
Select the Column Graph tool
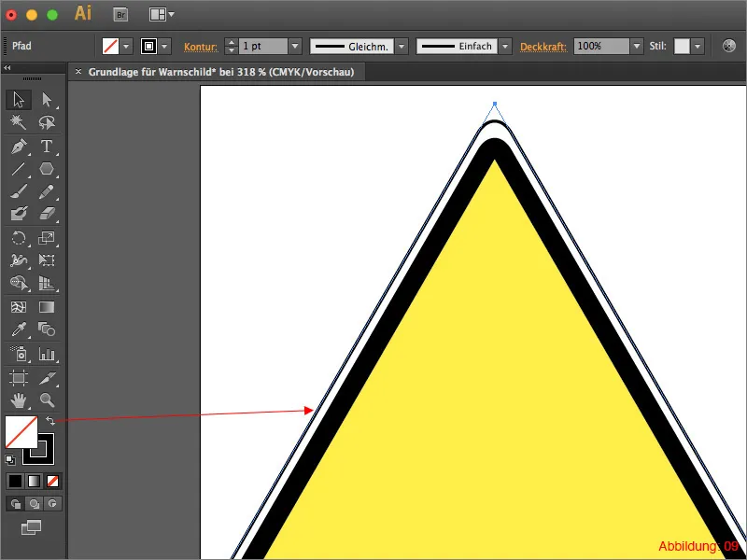(47, 354)
